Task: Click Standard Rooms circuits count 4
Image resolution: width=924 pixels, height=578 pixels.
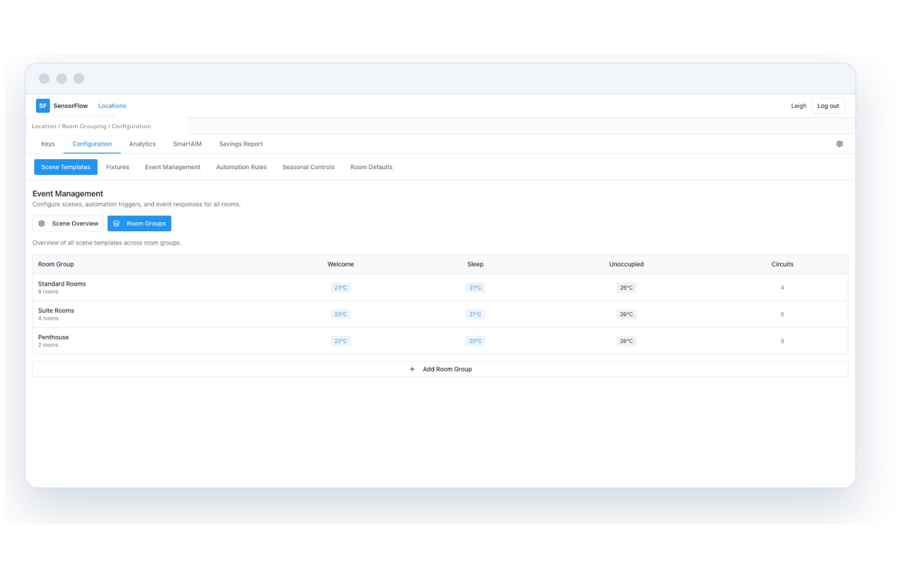Action: coord(782,288)
